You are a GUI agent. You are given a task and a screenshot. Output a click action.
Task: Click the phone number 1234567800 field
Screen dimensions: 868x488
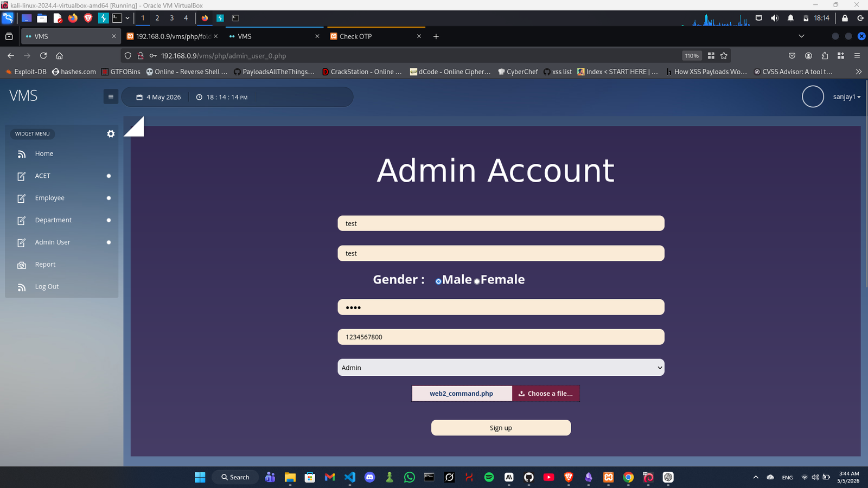[x=501, y=337]
